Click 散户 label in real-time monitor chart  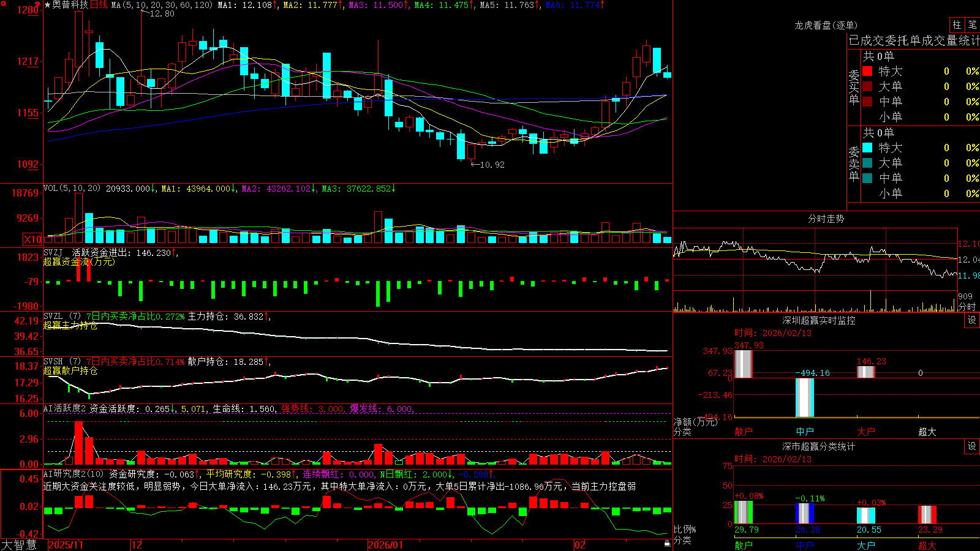744,432
